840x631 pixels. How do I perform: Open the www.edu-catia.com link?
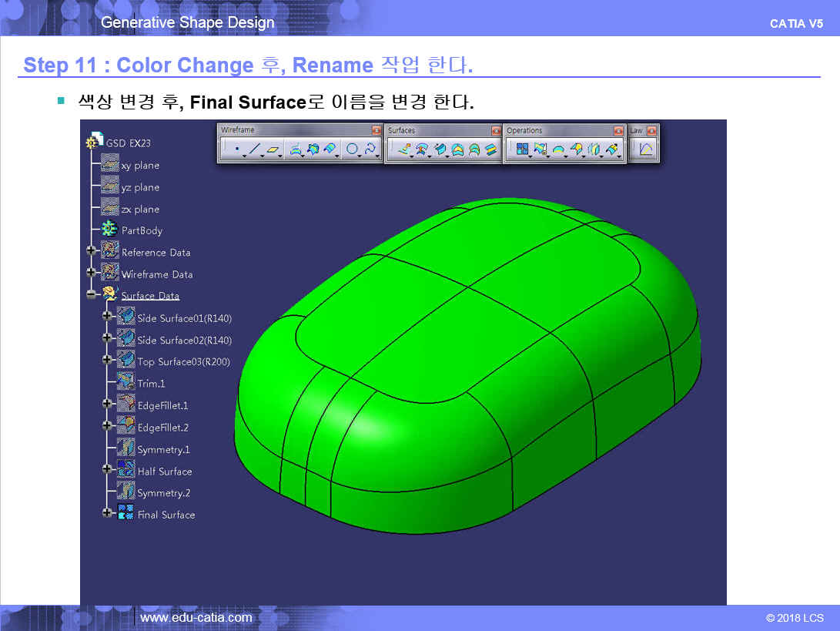click(x=196, y=617)
